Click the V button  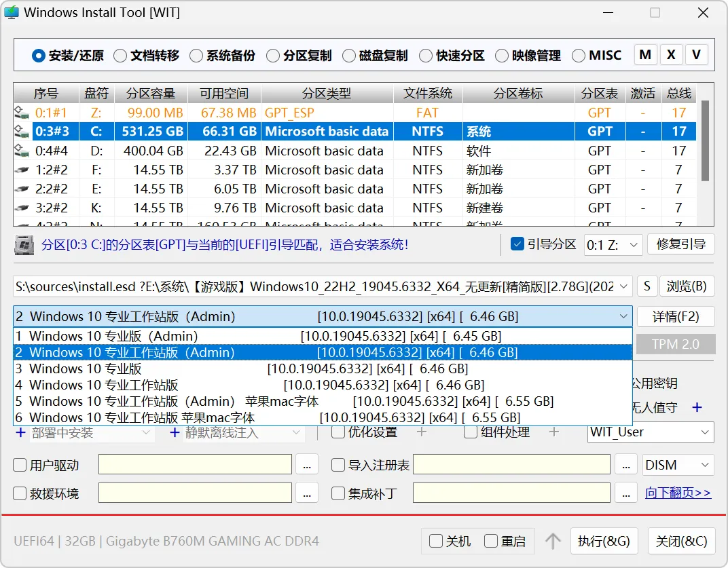pos(697,55)
